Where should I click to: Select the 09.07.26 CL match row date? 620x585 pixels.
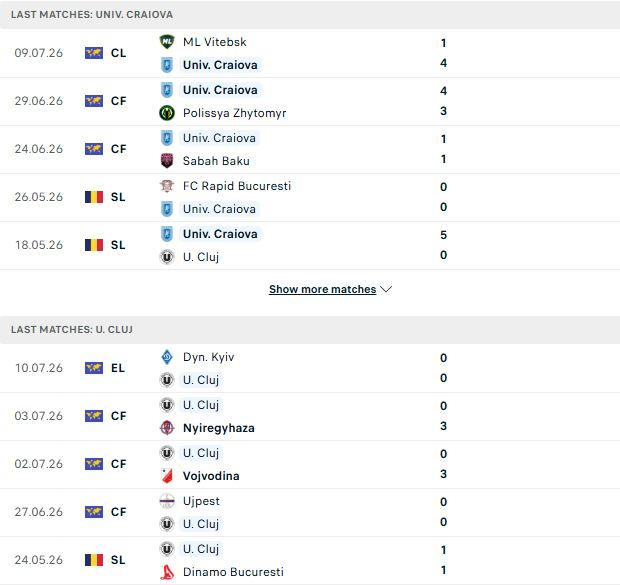tap(39, 53)
